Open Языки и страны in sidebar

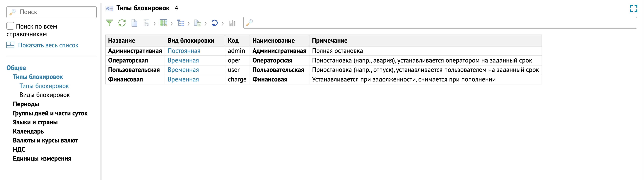point(35,122)
